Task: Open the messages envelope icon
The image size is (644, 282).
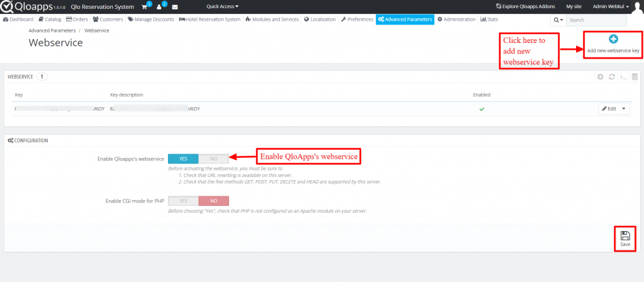Action: coord(175,7)
